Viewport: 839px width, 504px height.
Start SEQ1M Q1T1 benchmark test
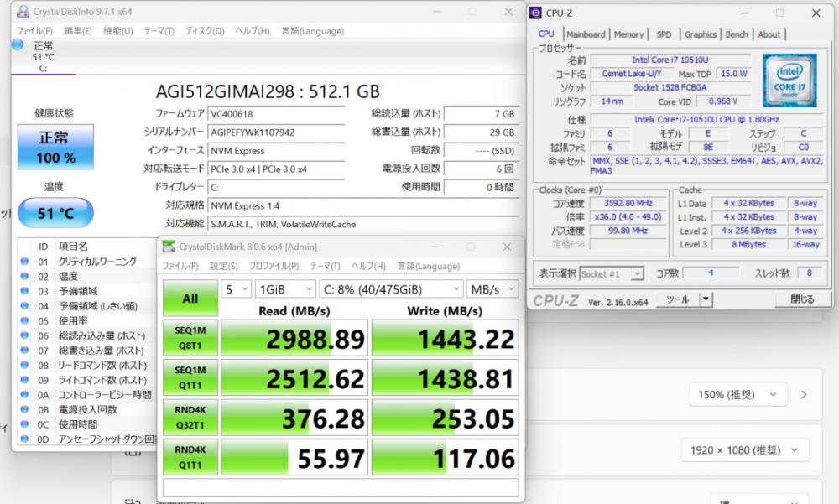tap(190, 377)
